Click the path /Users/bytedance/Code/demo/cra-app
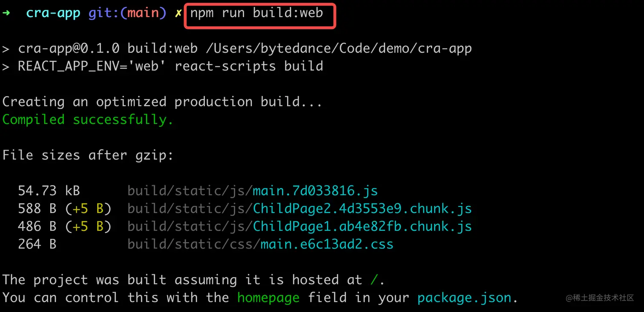This screenshot has height=312, width=644. pyautogui.click(x=339, y=49)
